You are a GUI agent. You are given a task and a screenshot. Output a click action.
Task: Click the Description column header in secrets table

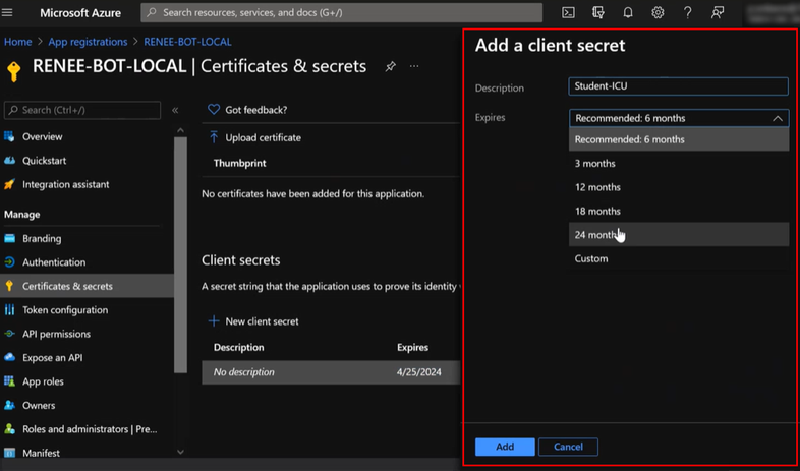coord(239,348)
